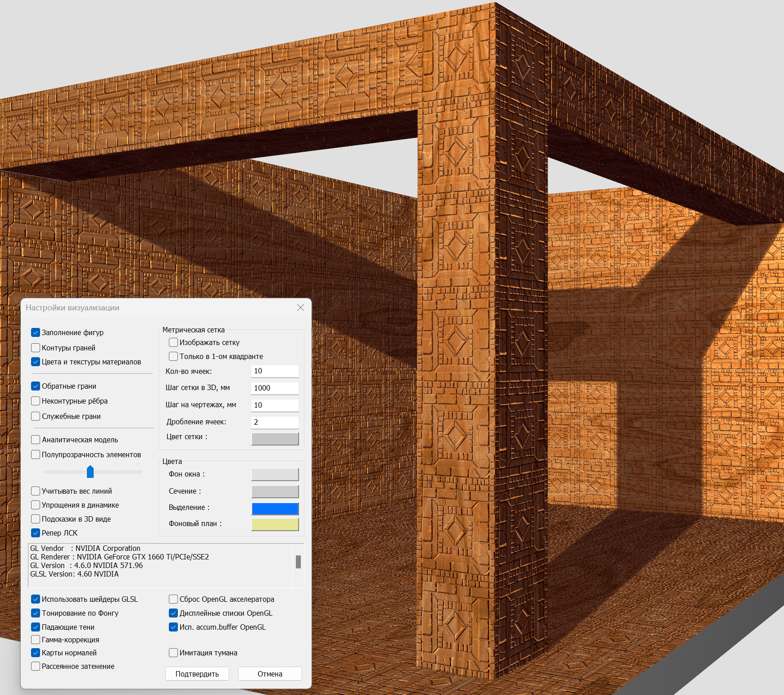Enable Полупрозрачность элементов option
The width and height of the screenshot is (784, 695).
pos(36,454)
